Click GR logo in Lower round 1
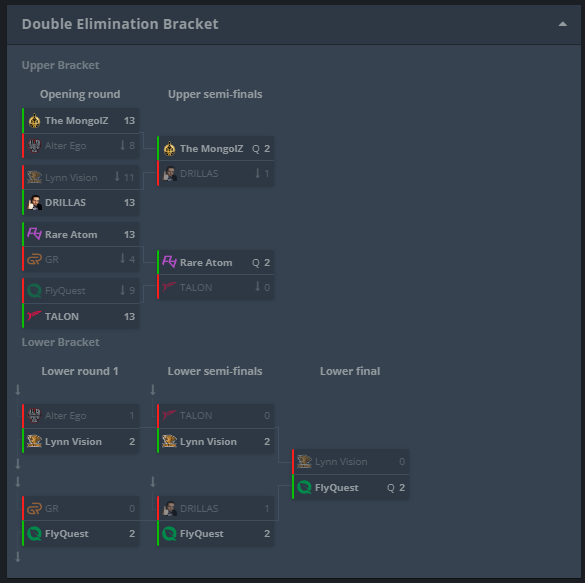The image size is (585, 583). (x=34, y=508)
